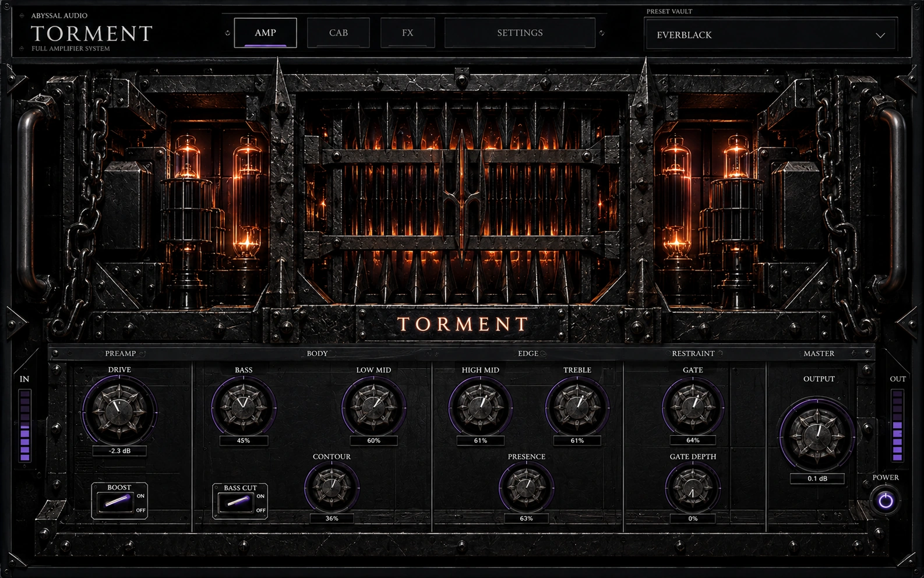Click the EDGE section header
The height and width of the screenshot is (578, 924).
tap(528, 354)
